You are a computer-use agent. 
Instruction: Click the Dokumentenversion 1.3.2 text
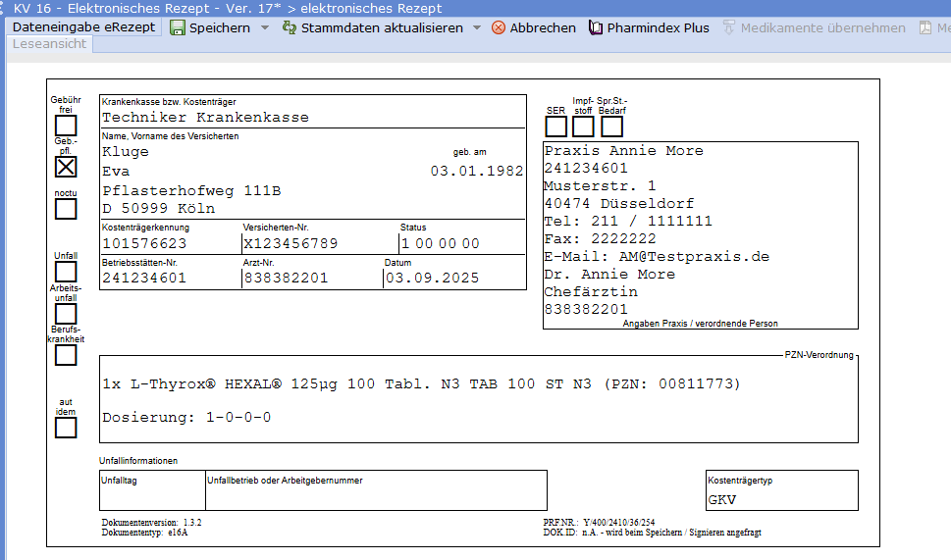click(x=151, y=523)
